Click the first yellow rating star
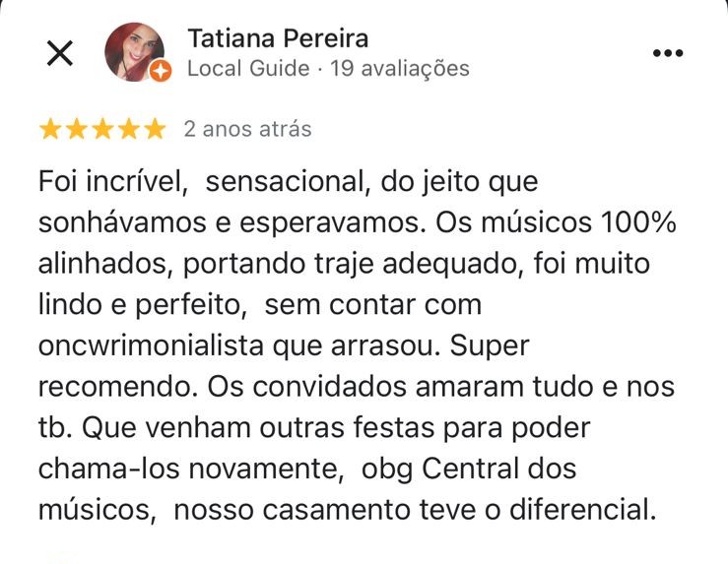 pyautogui.click(x=49, y=129)
